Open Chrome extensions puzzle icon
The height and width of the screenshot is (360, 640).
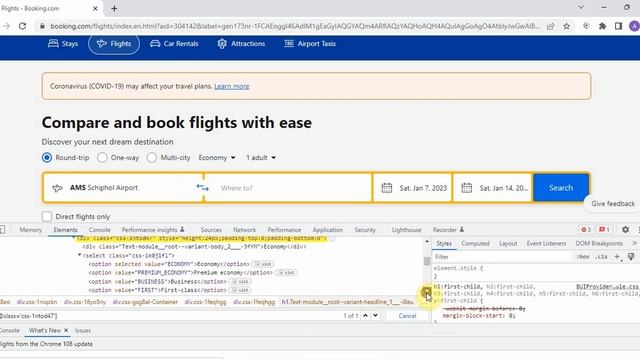coord(602,26)
